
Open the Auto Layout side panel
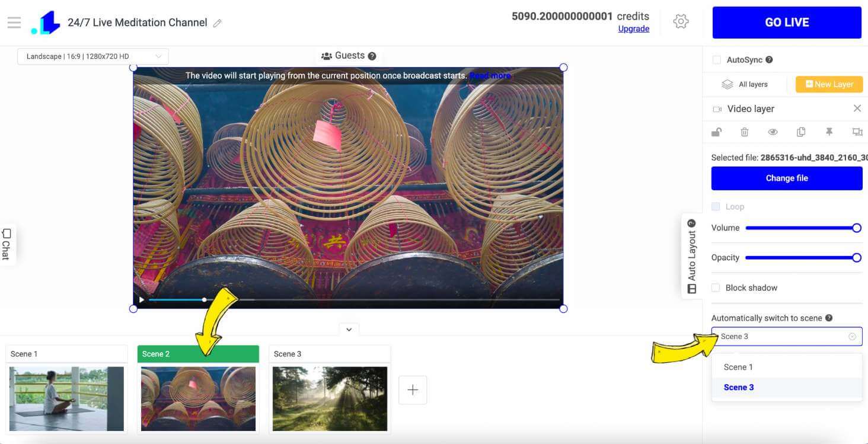(691, 256)
